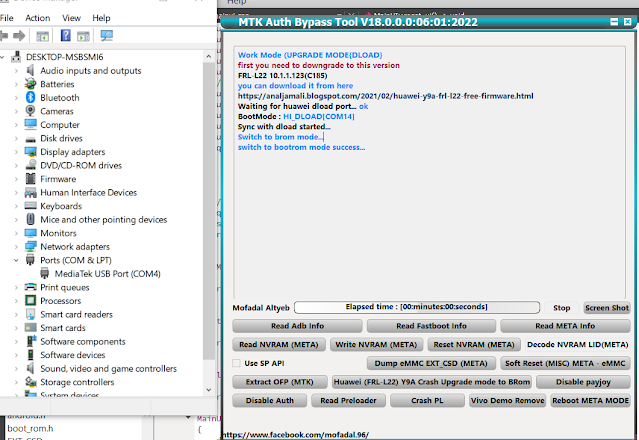
Task: Click the Read NVRAM (META) button
Action: click(279, 345)
